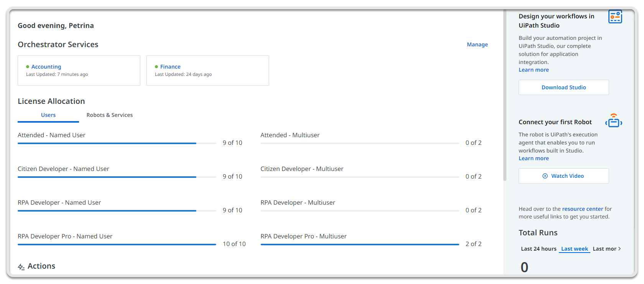Screen dimensions: 644x284
Task: Switch to Robots & Services tab
Action: (110, 115)
